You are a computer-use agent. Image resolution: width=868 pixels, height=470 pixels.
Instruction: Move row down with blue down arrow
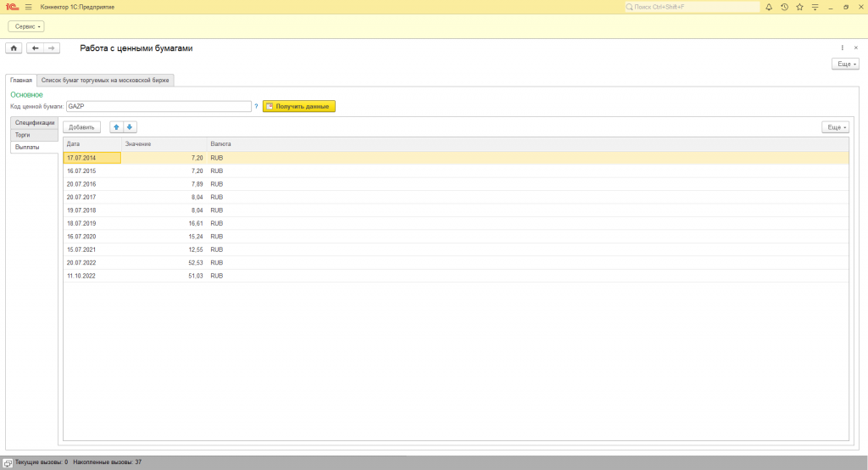(x=130, y=127)
